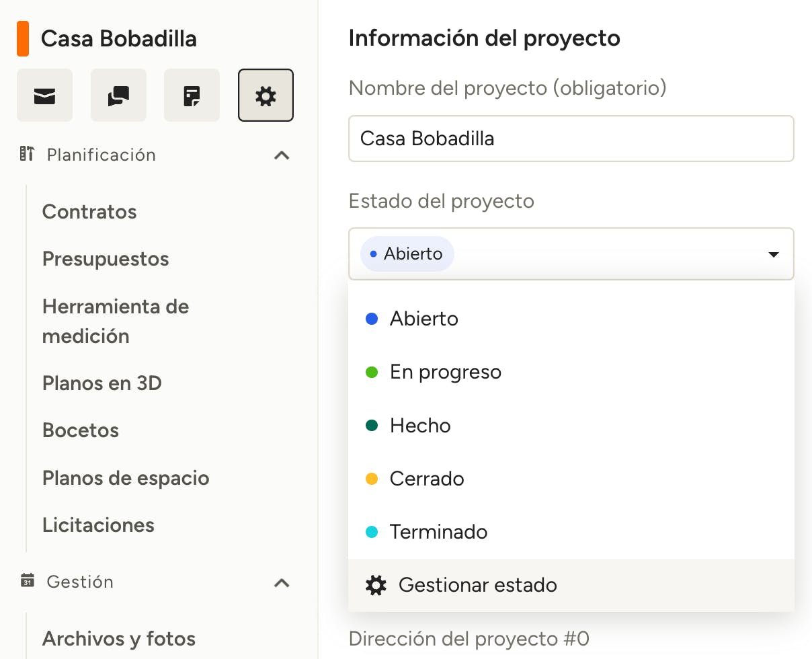Close the Estado del proyecto dropdown arrow
Screen dimensions: 812x659
(x=773, y=254)
